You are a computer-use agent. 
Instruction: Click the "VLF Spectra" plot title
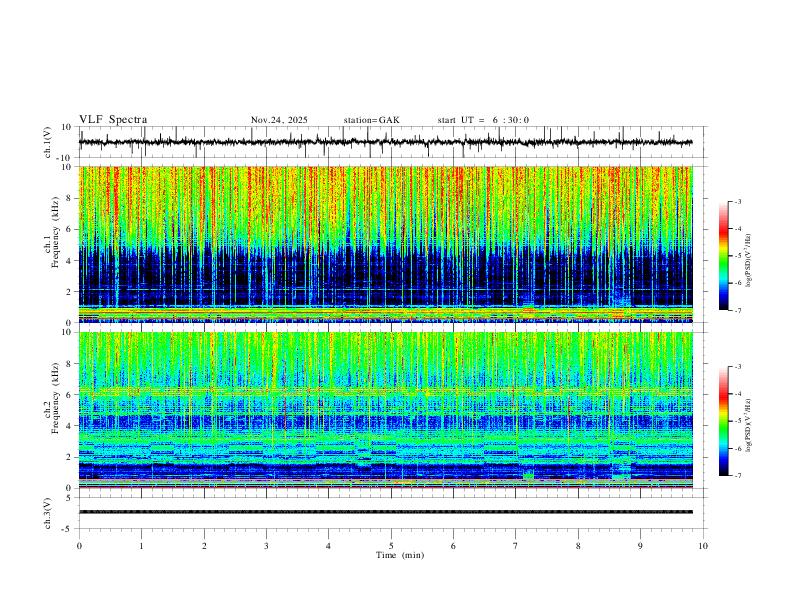point(113,120)
